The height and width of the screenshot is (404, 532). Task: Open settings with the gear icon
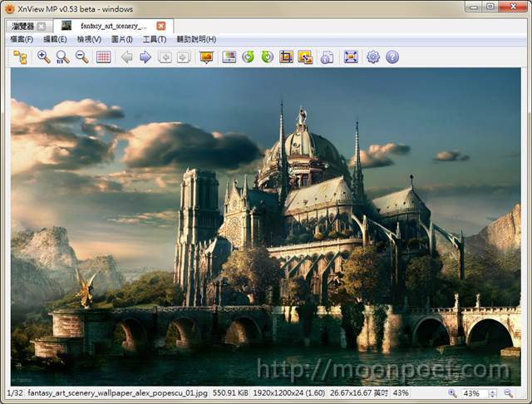[x=373, y=57]
